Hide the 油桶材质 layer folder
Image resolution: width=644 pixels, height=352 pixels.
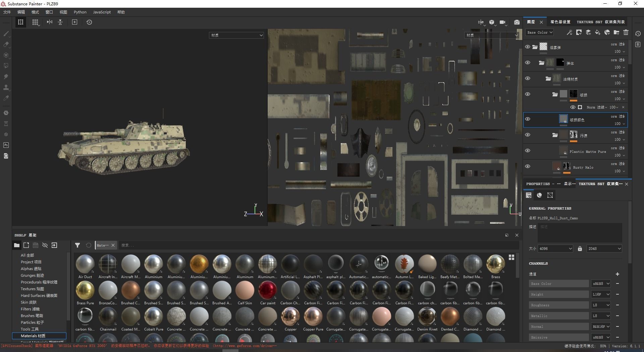tap(528, 79)
